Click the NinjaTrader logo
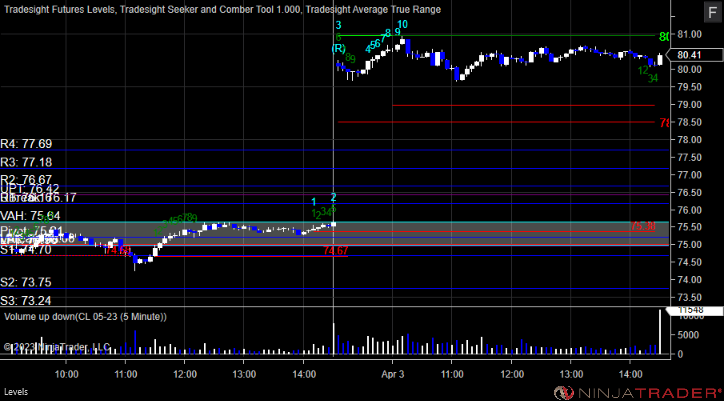Viewport: 724px width, 401px height. [638, 392]
